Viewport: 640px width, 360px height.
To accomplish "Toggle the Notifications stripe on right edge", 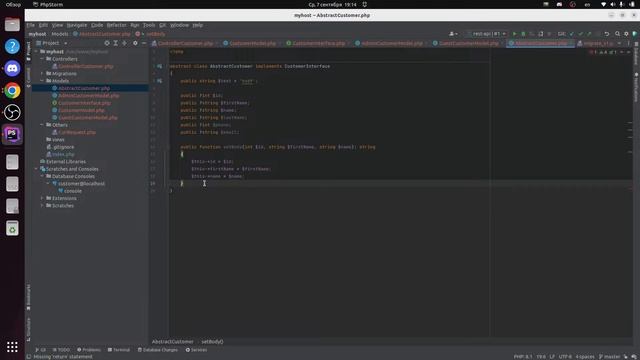I will point(636,87).
